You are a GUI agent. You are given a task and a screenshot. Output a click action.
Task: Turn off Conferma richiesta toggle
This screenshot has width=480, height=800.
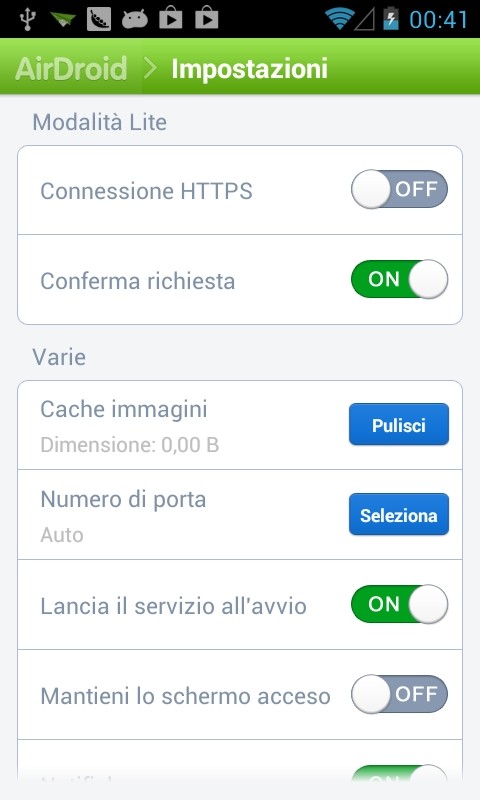[x=399, y=279]
